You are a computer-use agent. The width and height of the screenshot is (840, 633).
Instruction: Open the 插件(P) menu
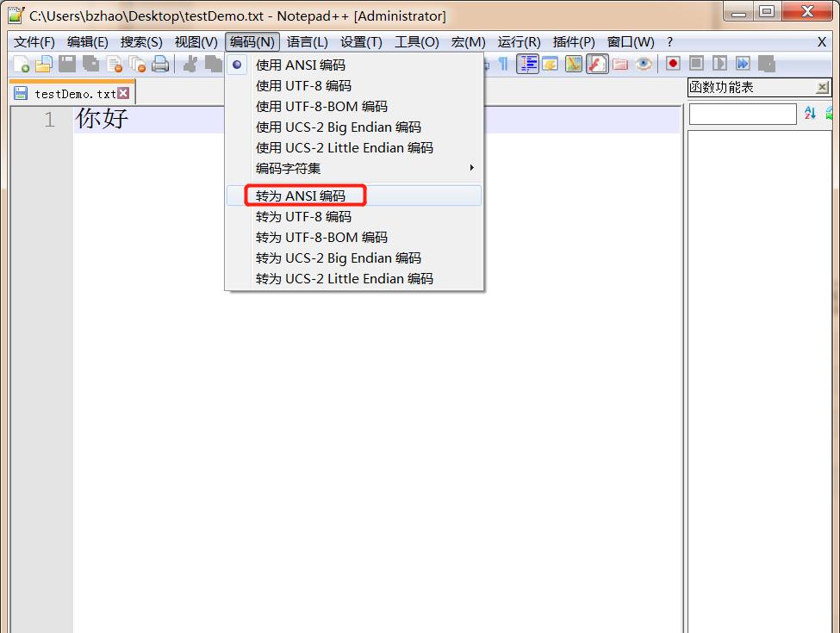point(574,42)
